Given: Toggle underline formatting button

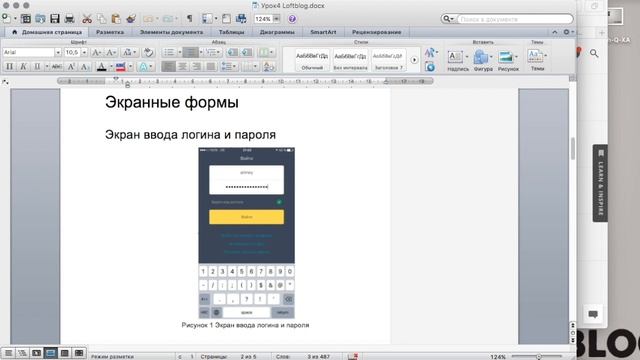Looking at the screenshot, I should click(x=37, y=67).
